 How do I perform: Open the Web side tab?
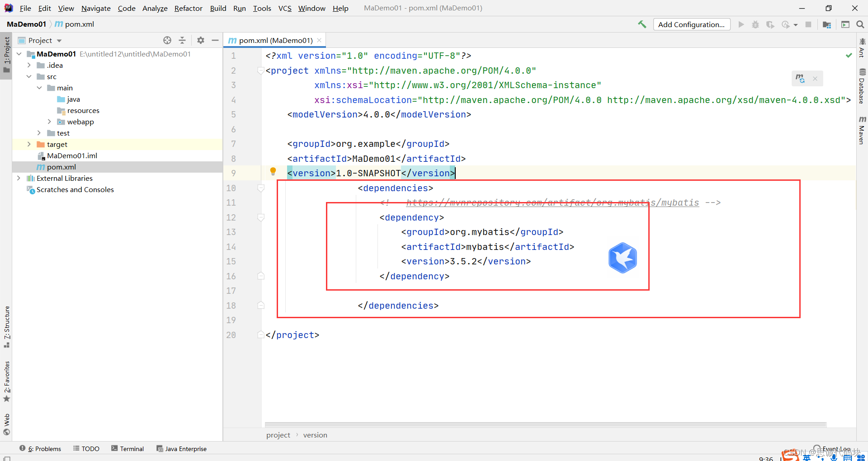pyautogui.click(x=6, y=424)
